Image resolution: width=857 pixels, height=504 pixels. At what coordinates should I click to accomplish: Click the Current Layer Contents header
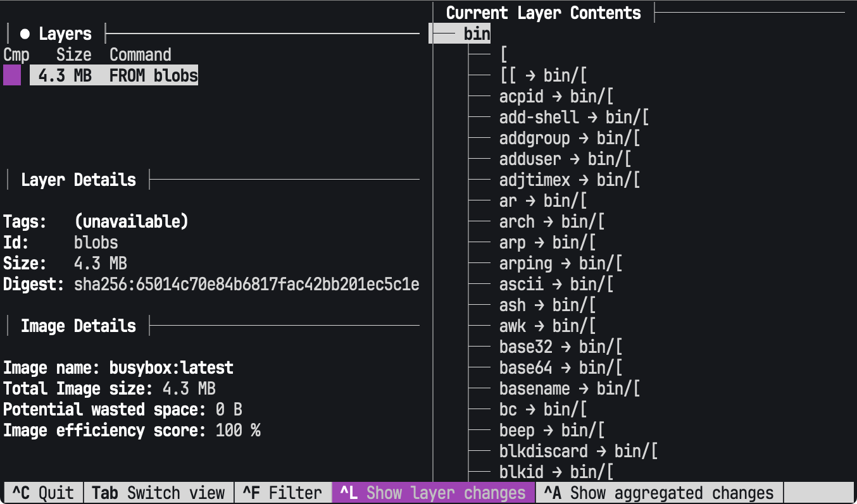point(544,13)
